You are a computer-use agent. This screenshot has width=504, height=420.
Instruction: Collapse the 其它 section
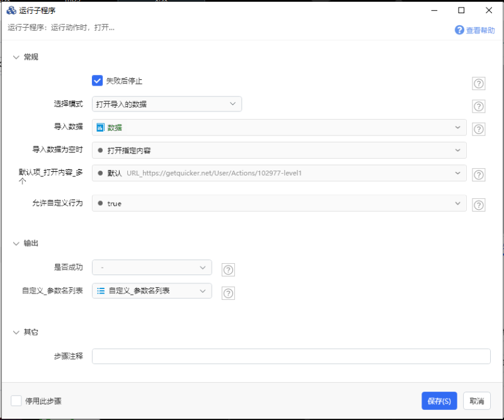click(x=16, y=332)
